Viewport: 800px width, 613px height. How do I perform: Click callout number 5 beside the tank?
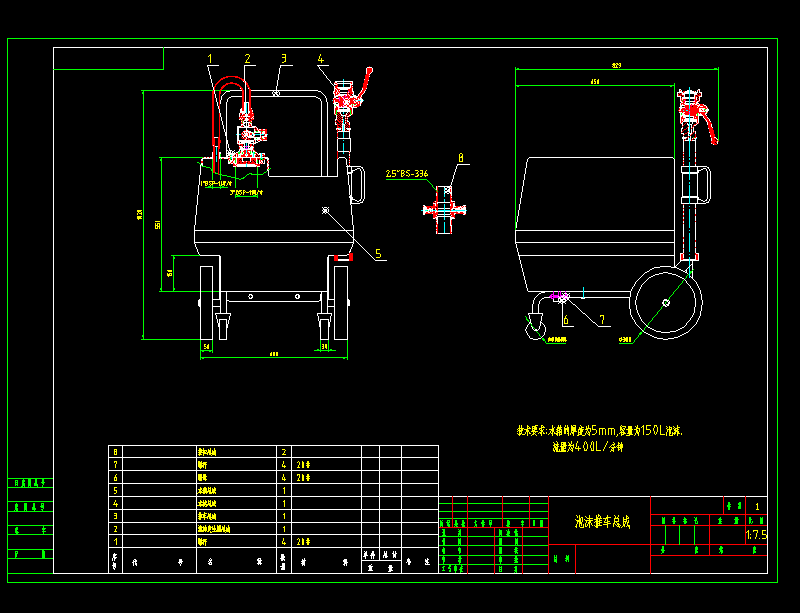click(x=379, y=254)
